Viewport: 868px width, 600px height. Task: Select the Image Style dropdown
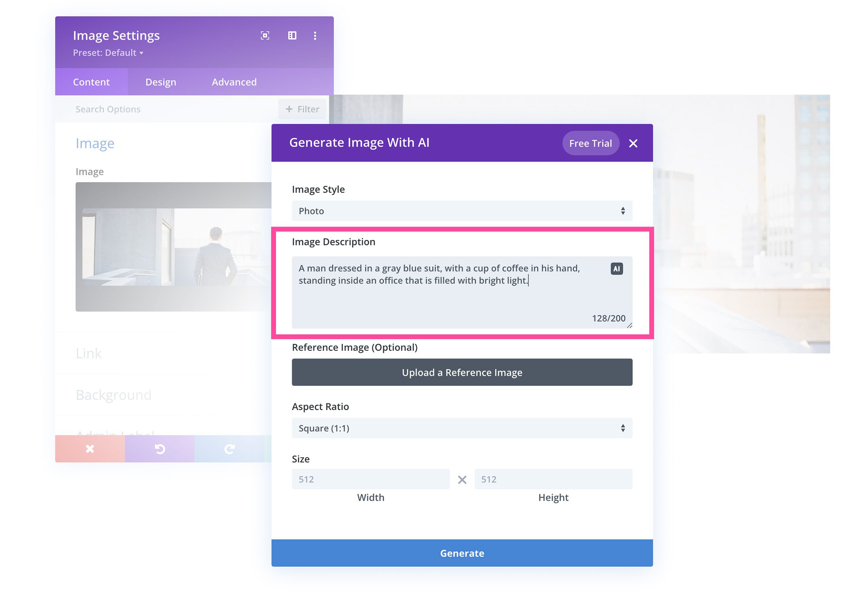click(462, 210)
